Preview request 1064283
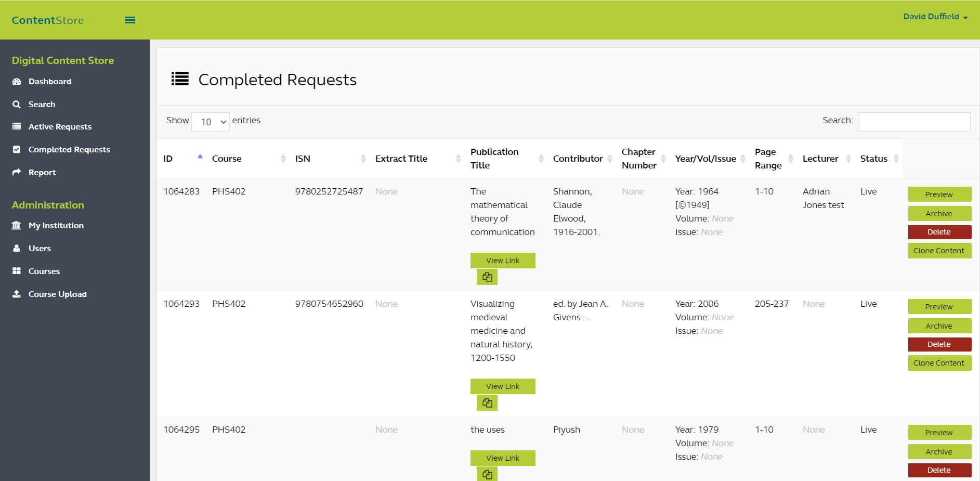This screenshot has height=481, width=980. coord(939,194)
